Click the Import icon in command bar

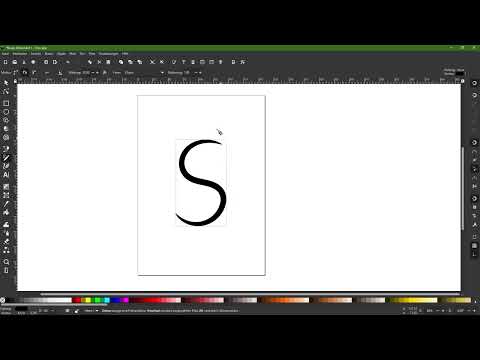[x=46, y=62]
